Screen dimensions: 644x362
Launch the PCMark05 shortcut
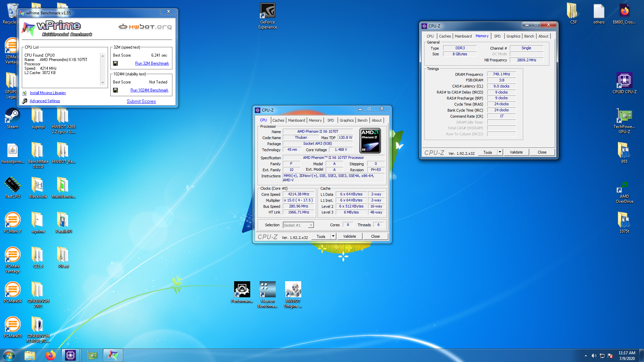pyautogui.click(x=12, y=327)
